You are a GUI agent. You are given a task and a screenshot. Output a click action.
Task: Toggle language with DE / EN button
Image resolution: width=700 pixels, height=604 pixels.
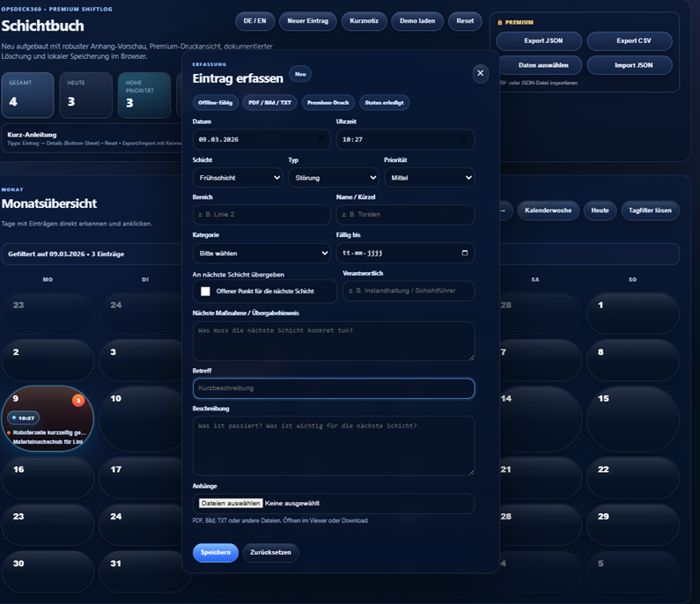tap(254, 21)
